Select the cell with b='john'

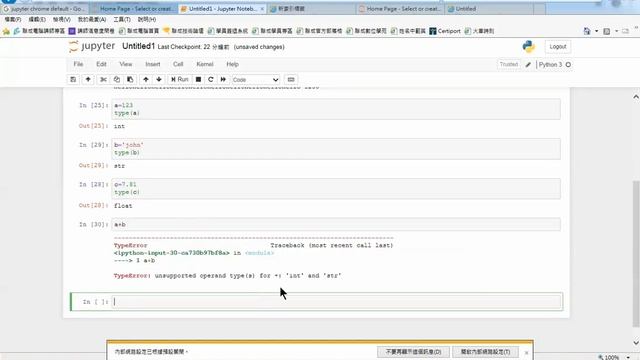[336, 149]
